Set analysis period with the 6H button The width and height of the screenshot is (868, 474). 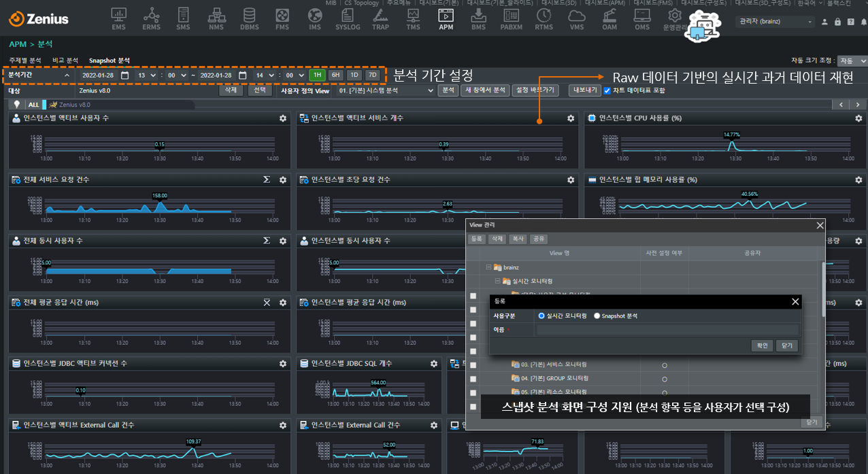[x=336, y=75]
